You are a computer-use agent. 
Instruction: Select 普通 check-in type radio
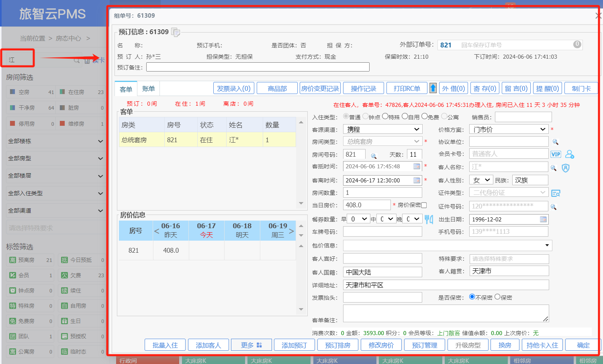pyautogui.click(x=346, y=117)
